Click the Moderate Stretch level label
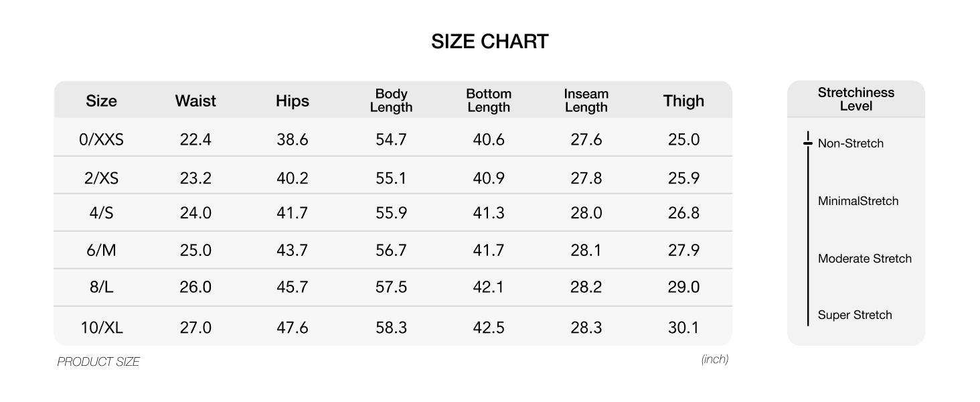 point(864,259)
